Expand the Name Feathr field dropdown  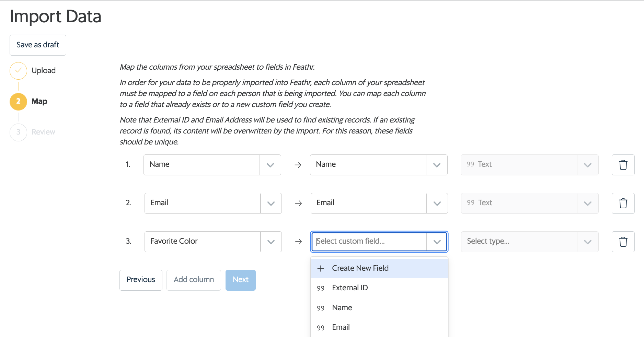(x=437, y=165)
